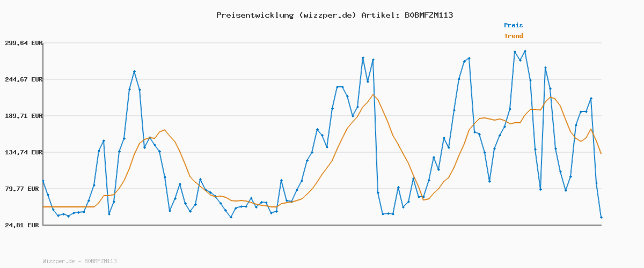Click the top of the first tall blue peak

[x=134, y=71]
